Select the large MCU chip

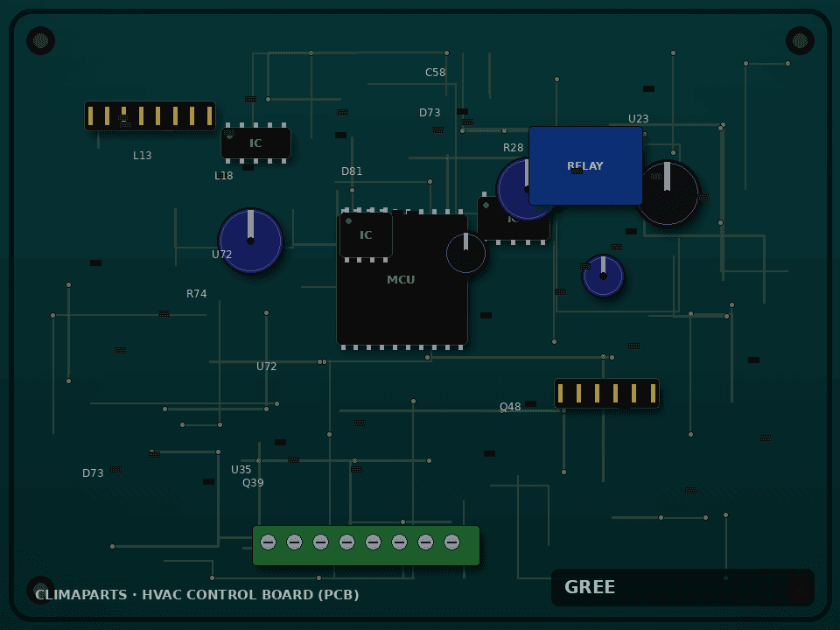click(402, 279)
